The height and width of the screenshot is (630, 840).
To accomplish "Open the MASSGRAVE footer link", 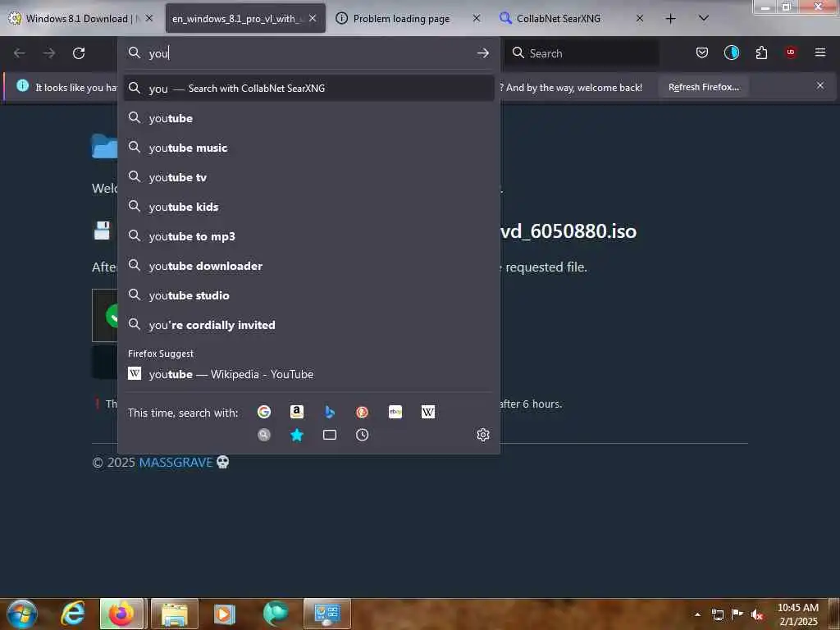I will point(176,463).
